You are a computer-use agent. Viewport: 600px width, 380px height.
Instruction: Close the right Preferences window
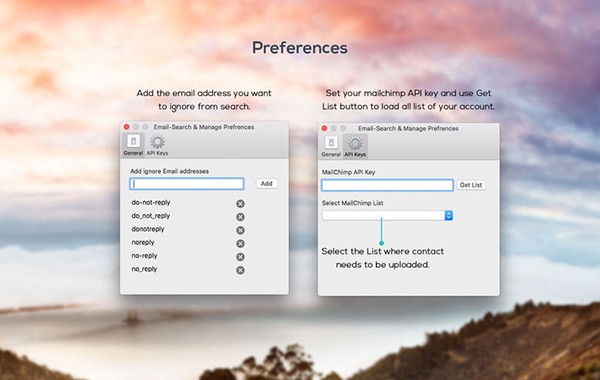(x=324, y=128)
